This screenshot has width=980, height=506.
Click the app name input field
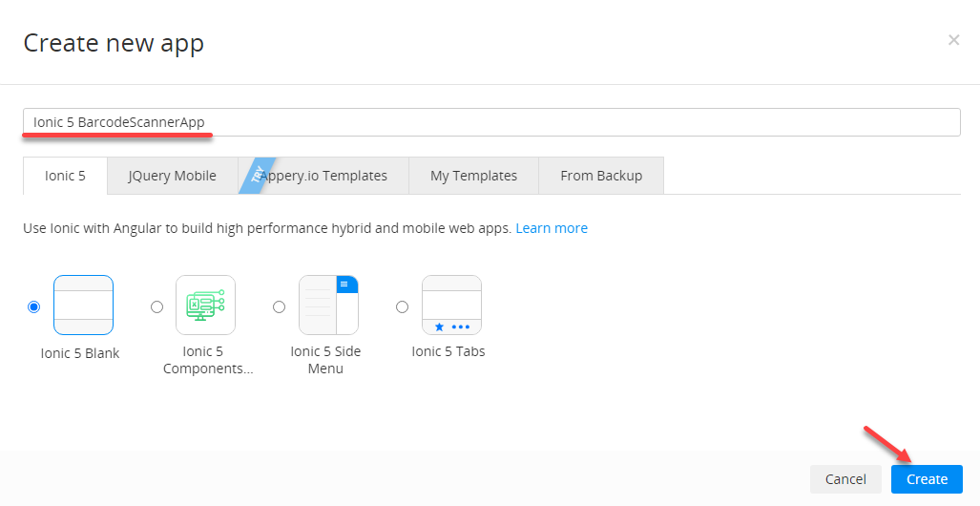click(x=491, y=122)
